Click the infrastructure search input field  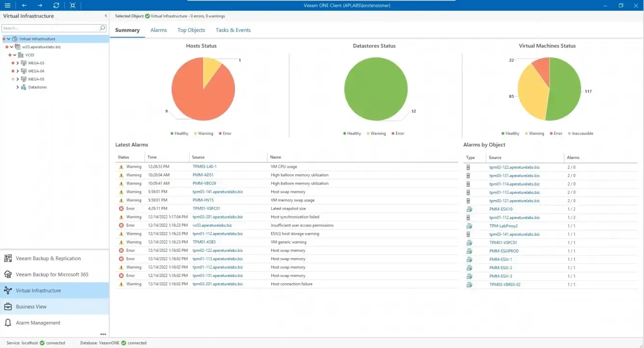[50, 28]
